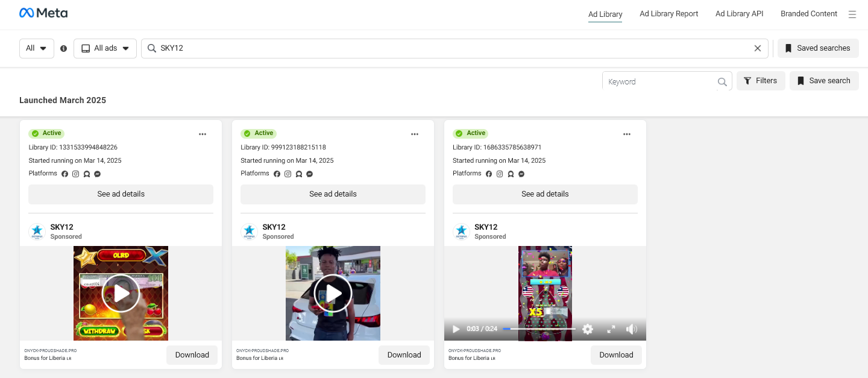Open the All country dropdown
This screenshot has width=868, height=378.
[37, 48]
